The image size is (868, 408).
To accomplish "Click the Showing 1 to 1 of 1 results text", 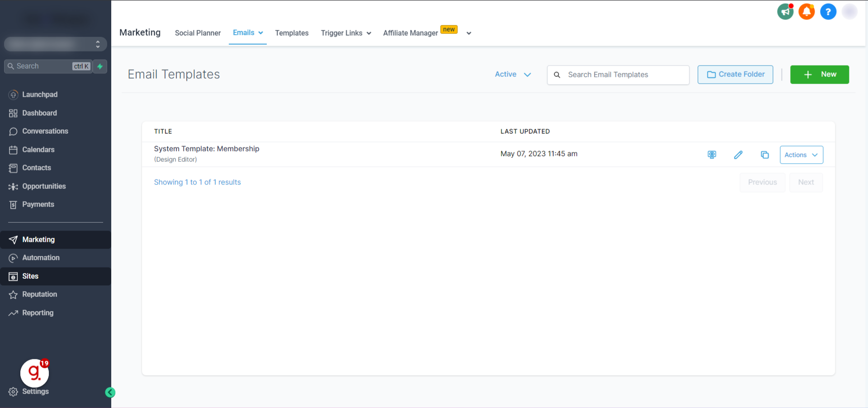I will pyautogui.click(x=197, y=182).
